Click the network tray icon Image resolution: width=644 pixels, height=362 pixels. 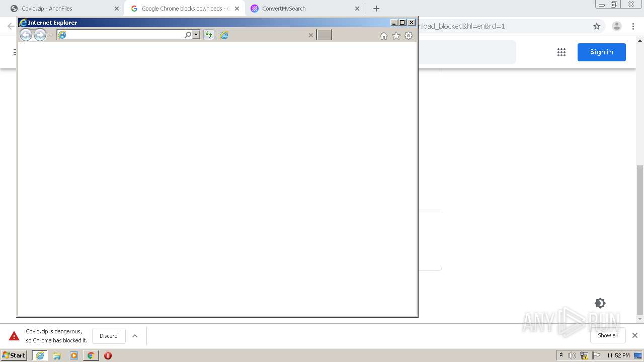pyautogui.click(x=584, y=355)
